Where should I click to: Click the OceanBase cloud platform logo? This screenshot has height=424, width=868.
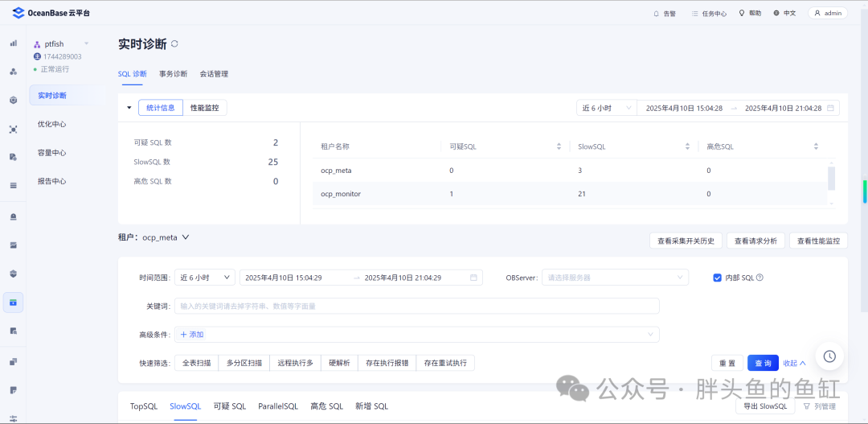[x=51, y=13]
